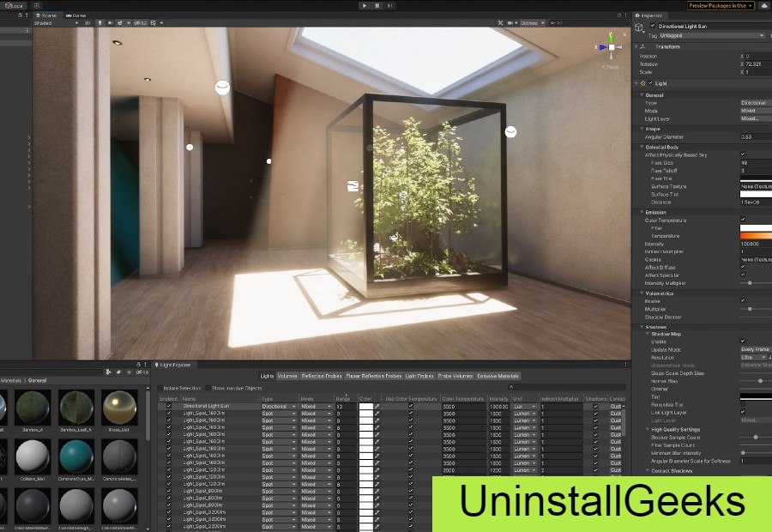Collapse the Volumetrics section
Screen dimensions: 772x532
642,293
